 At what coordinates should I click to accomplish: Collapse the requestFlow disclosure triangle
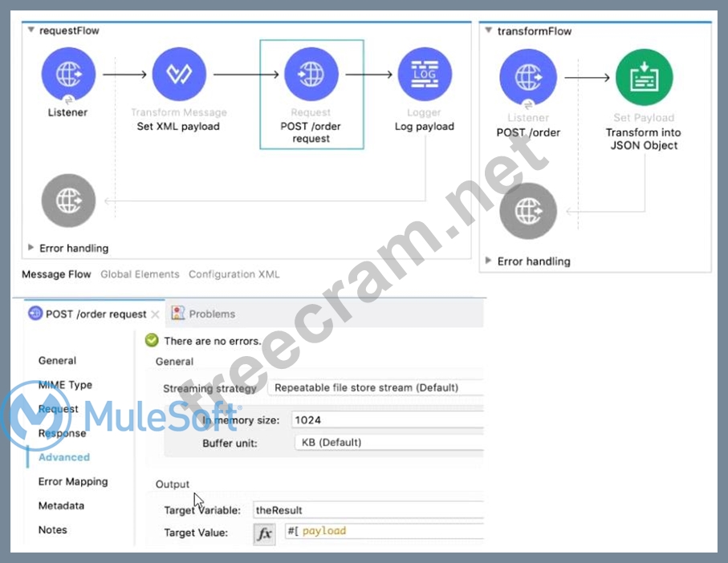click(x=31, y=30)
